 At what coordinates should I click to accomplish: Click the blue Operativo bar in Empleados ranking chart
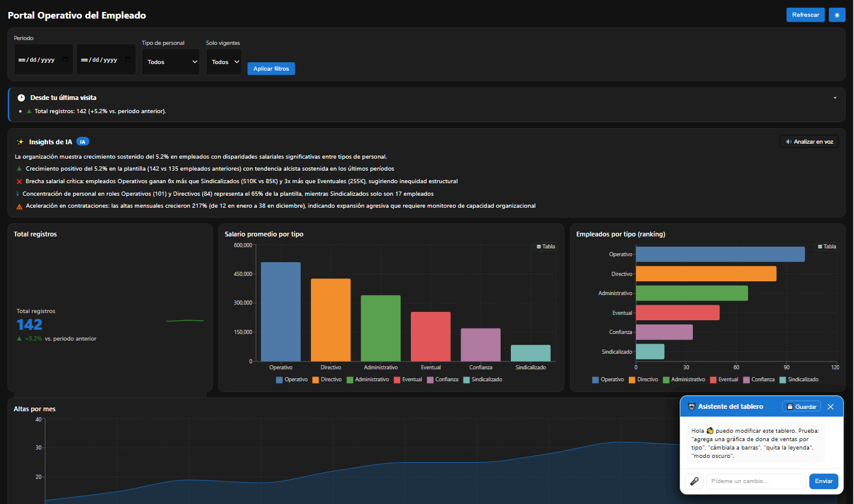point(720,254)
